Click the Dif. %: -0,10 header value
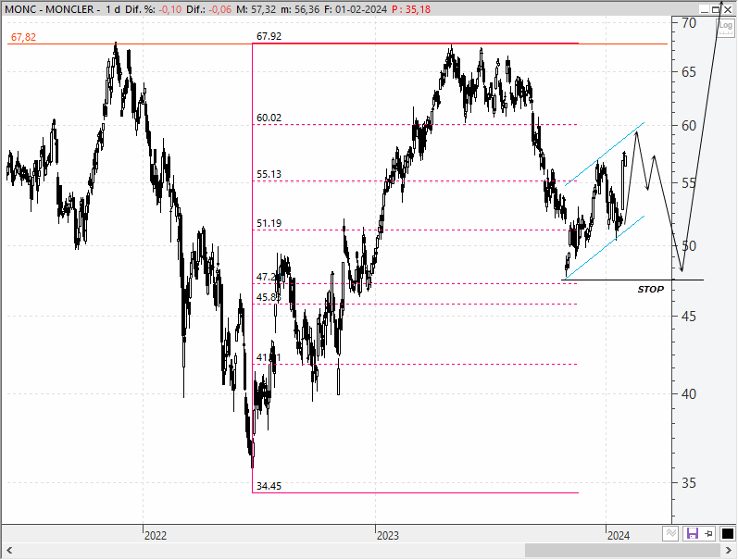The height and width of the screenshot is (560, 738). pyautogui.click(x=154, y=9)
